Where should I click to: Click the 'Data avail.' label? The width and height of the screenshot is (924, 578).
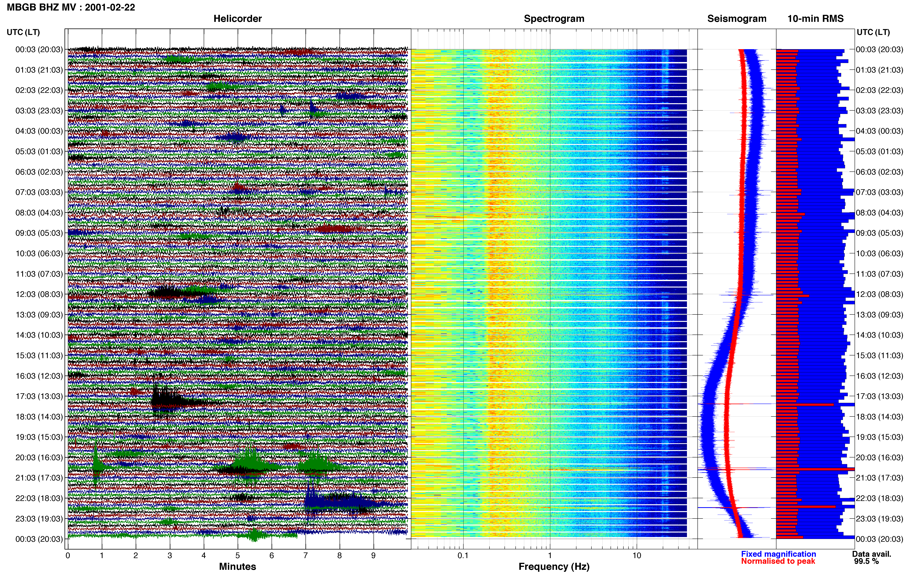coord(872,554)
